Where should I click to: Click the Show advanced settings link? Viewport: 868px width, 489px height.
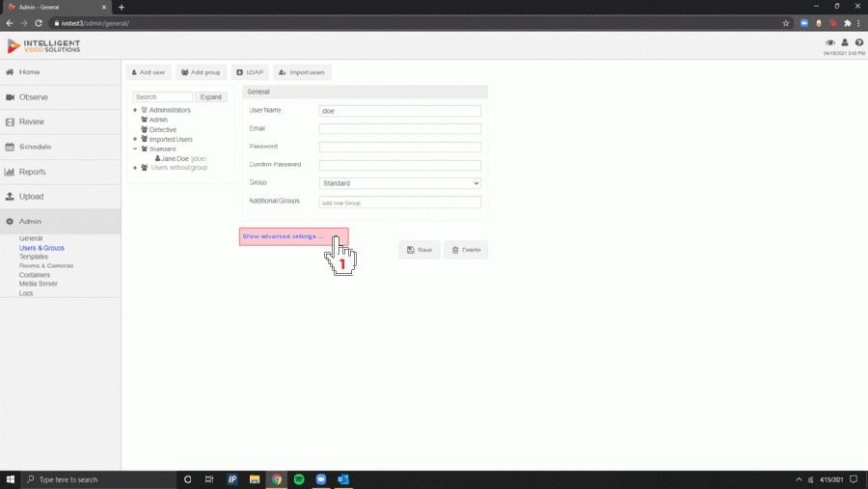tap(283, 236)
